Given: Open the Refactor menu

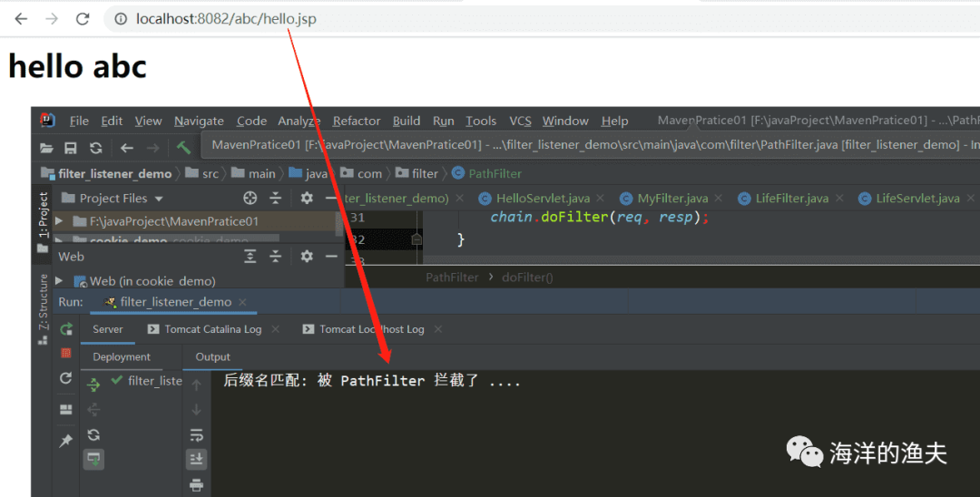Looking at the screenshot, I should pos(357,122).
